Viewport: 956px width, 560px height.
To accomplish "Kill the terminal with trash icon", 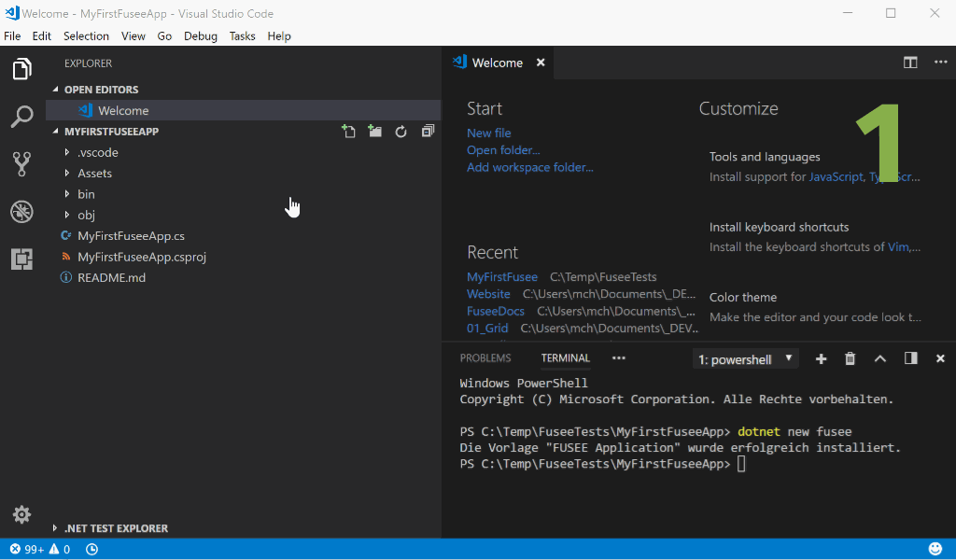I will (x=850, y=359).
